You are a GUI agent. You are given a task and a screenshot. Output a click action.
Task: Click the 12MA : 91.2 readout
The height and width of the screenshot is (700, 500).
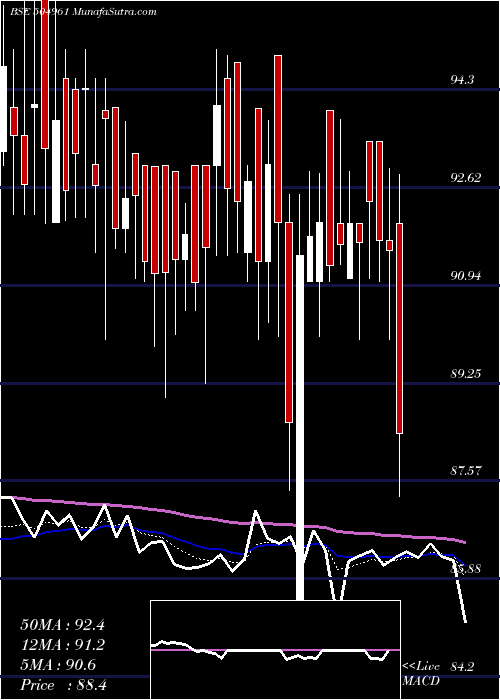coord(62,645)
